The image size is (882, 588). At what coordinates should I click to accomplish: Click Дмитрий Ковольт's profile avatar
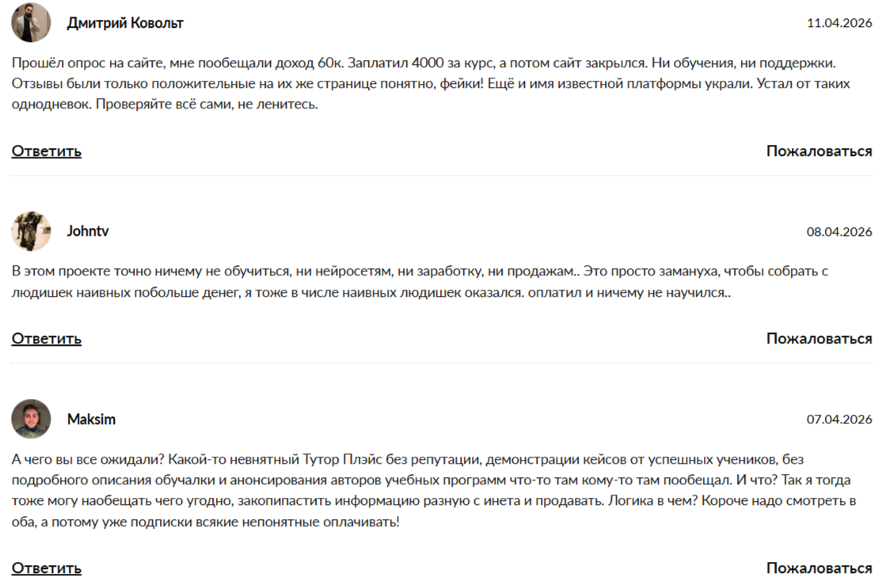(31, 23)
